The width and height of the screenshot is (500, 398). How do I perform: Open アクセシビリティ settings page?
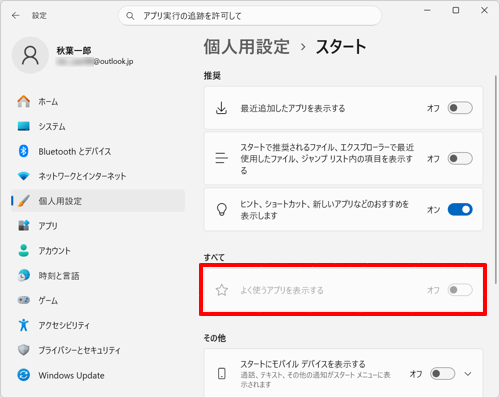98,325
